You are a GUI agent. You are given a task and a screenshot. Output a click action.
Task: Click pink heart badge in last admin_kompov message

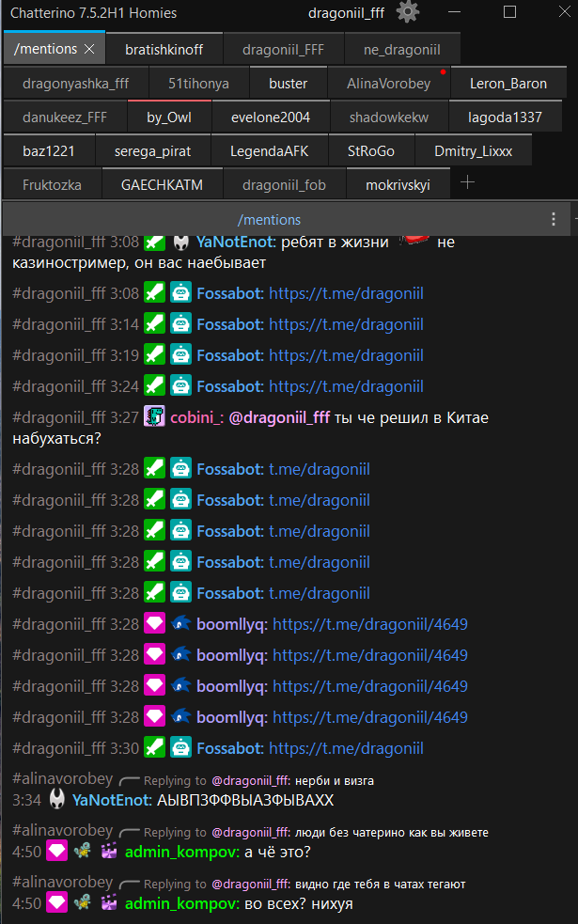pos(56,903)
